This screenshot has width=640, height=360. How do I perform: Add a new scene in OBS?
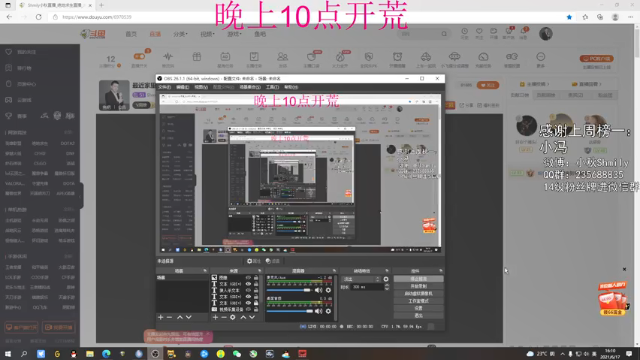coord(160,317)
